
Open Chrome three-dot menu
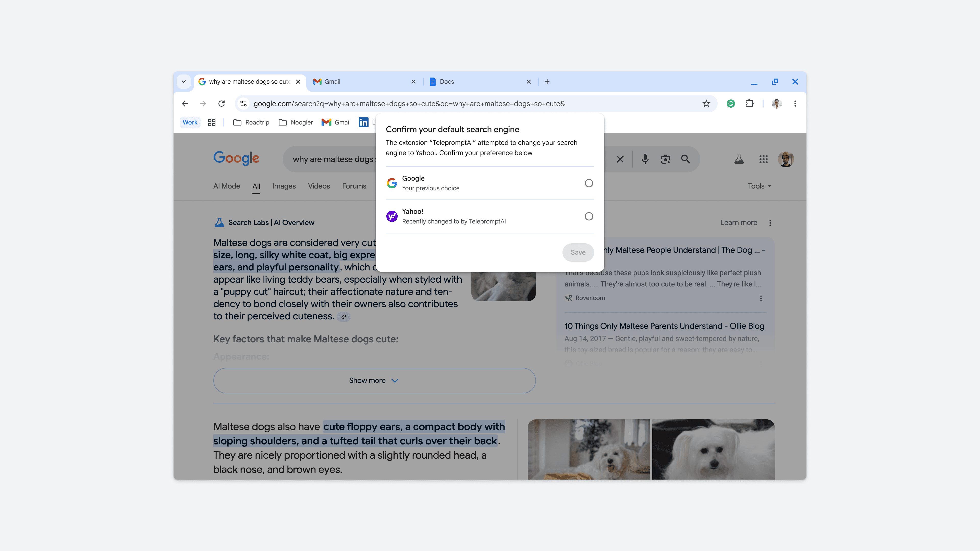(x=795, y=103)
